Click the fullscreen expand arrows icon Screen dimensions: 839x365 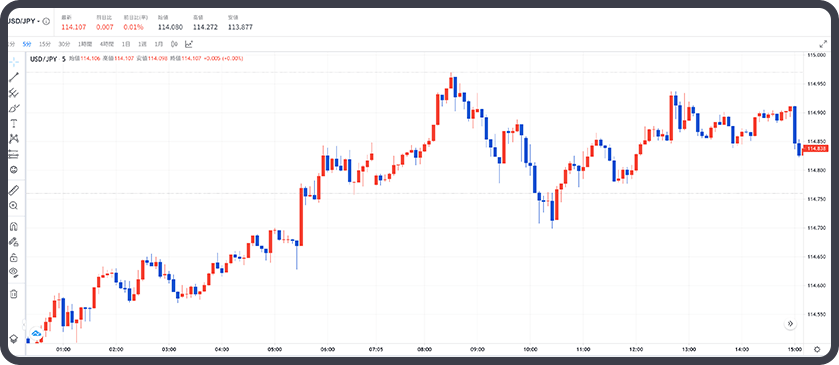click(823, 44)
